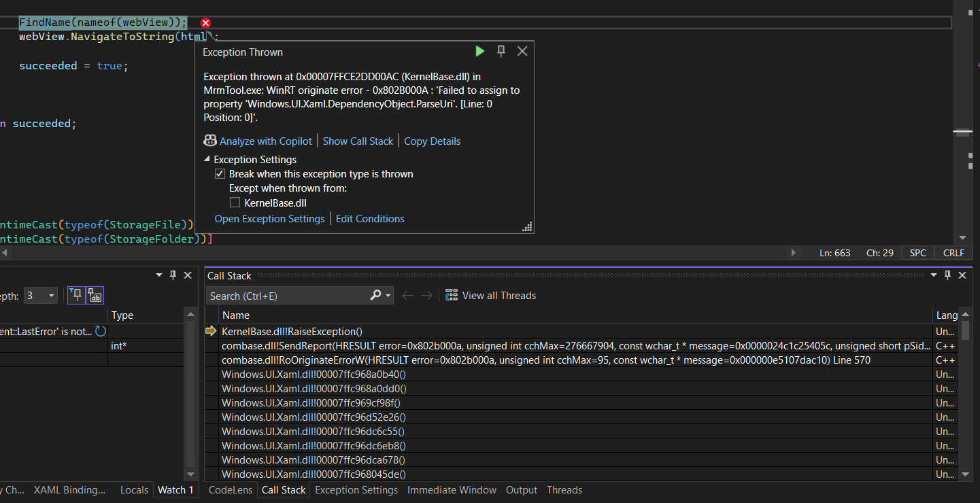Open the Output tab

[522, 490]
